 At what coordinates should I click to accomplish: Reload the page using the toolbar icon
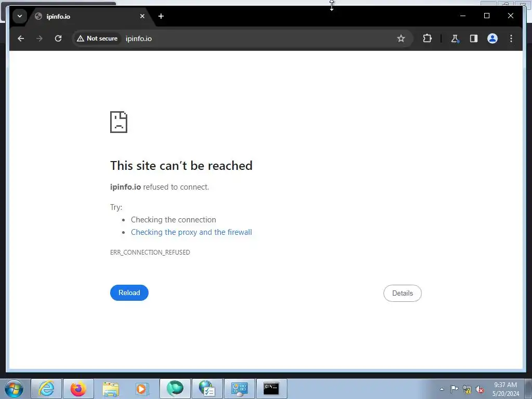tap(58, 38)
